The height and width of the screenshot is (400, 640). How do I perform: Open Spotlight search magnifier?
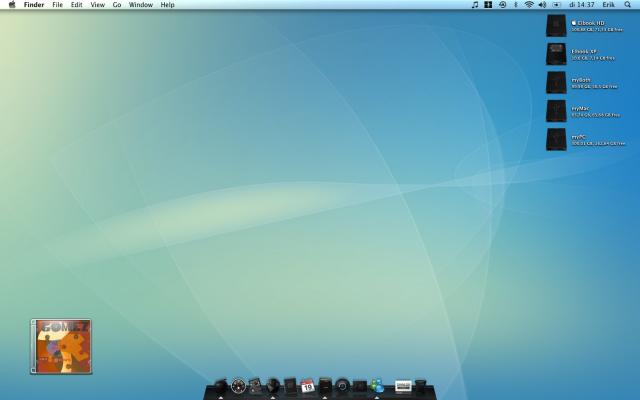627,4
